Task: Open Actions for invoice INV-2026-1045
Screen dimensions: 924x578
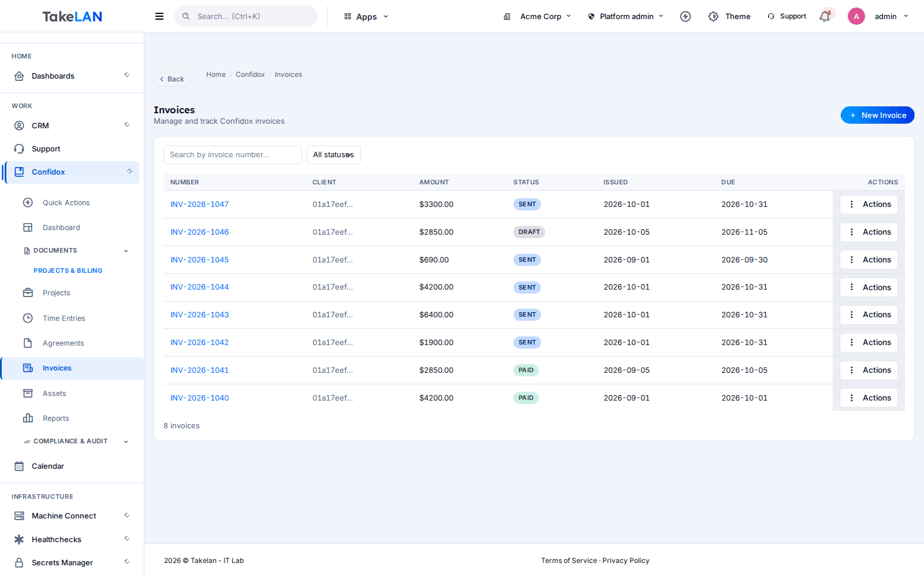Action: 869,260
